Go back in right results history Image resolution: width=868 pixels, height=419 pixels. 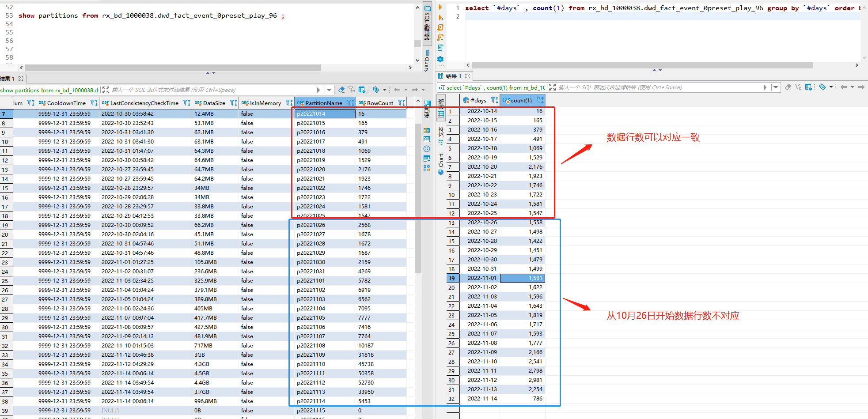[844, 87]
